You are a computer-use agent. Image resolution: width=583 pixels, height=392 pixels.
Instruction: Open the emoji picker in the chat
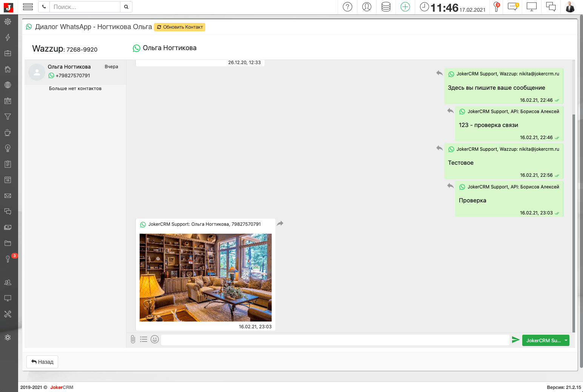[155, 339]
